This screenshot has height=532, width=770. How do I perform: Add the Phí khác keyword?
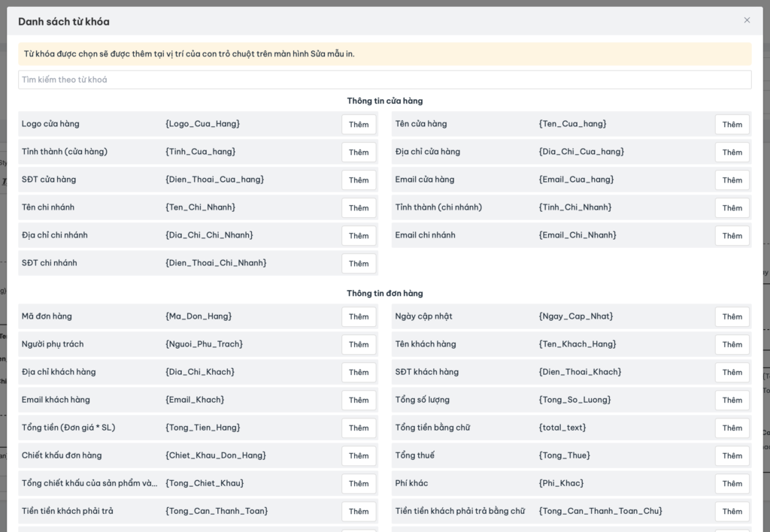tap(732, 484)
